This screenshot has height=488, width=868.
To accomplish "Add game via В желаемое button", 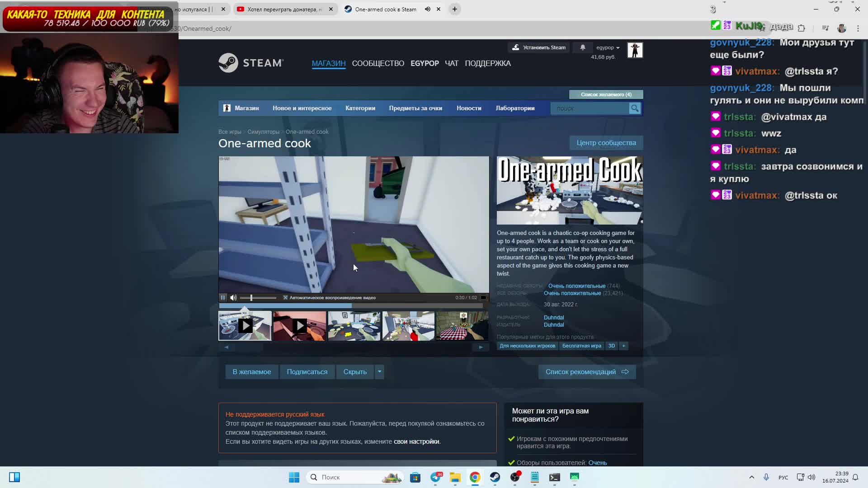I will pyautogui.click(x=252, y=372).
